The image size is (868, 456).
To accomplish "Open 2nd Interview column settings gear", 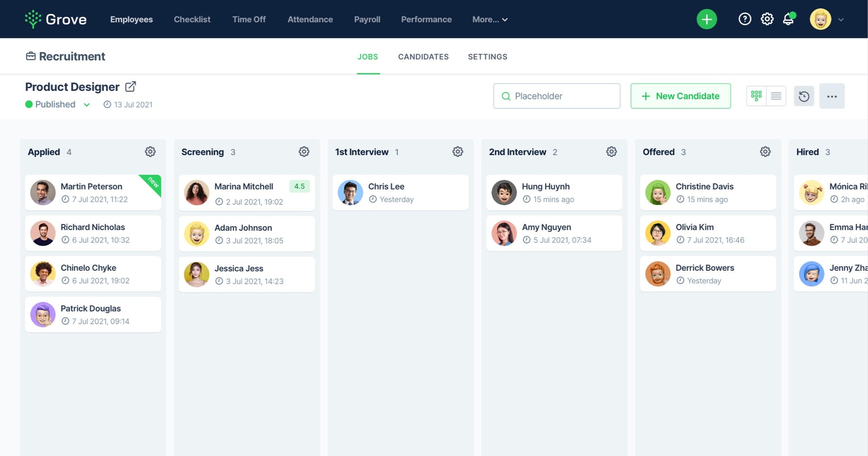I will [x=611, y=152].
